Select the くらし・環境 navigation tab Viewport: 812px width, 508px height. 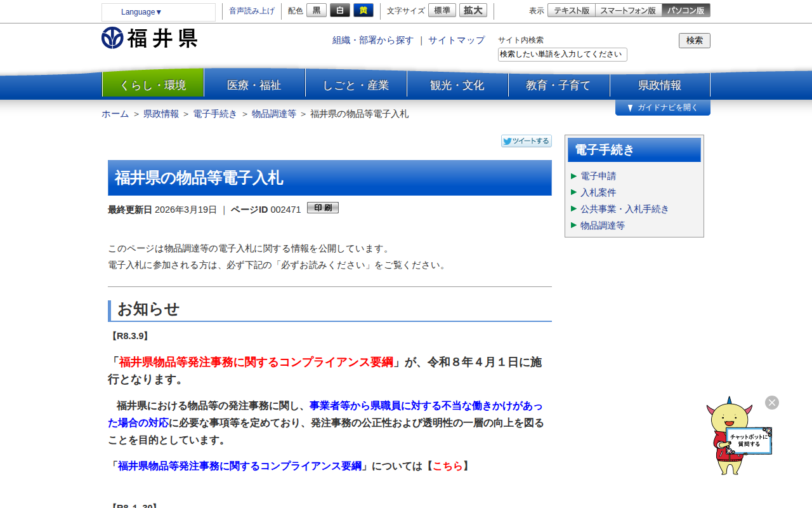coord(153,84)
